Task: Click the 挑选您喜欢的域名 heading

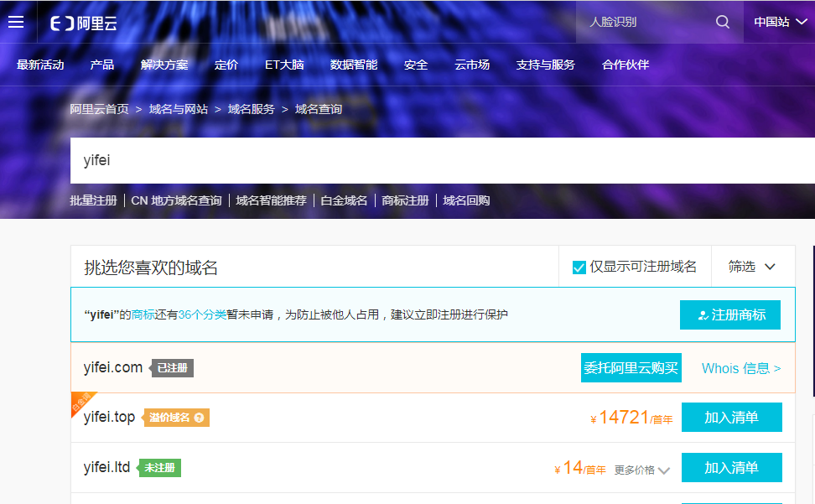Action: pyautogui.click(x=151, y=268)
